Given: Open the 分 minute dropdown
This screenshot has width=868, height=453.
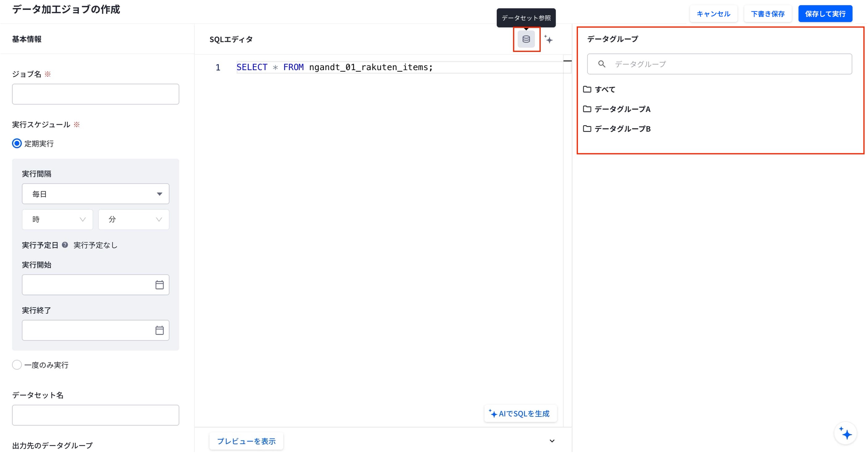Looking at the screenshot, I should [134, 219].
